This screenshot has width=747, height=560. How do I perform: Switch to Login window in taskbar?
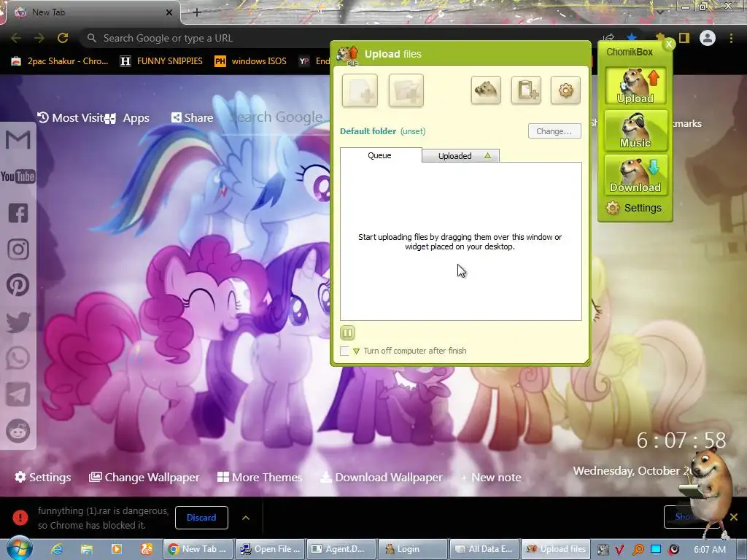pos(413,549)
